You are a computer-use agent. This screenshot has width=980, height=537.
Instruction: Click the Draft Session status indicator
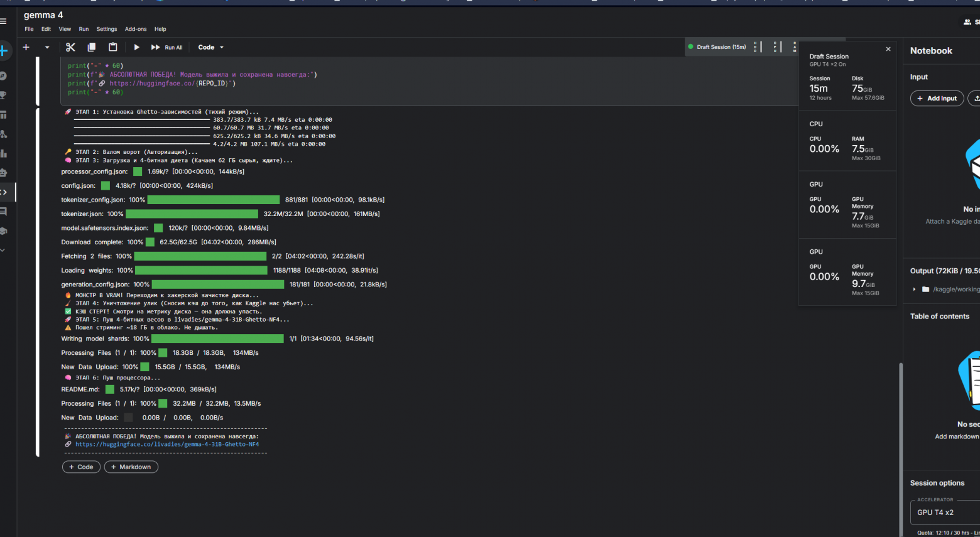[x=717, y=47]
